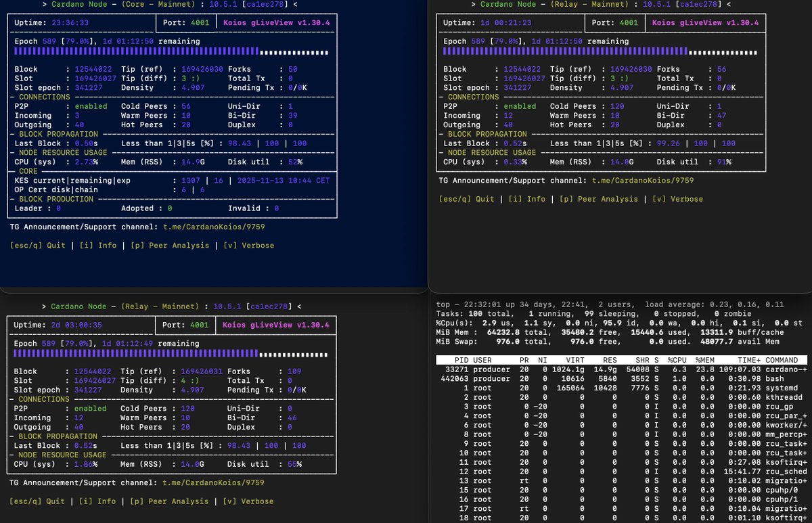Click the PID column header in top
812x523 pixels.
pos(462,361)
